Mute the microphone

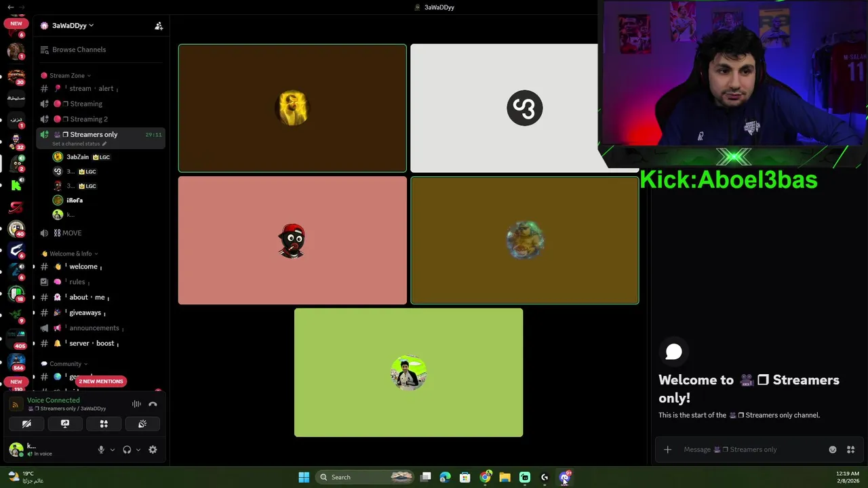pyautogui.click(x=101, y=449)
